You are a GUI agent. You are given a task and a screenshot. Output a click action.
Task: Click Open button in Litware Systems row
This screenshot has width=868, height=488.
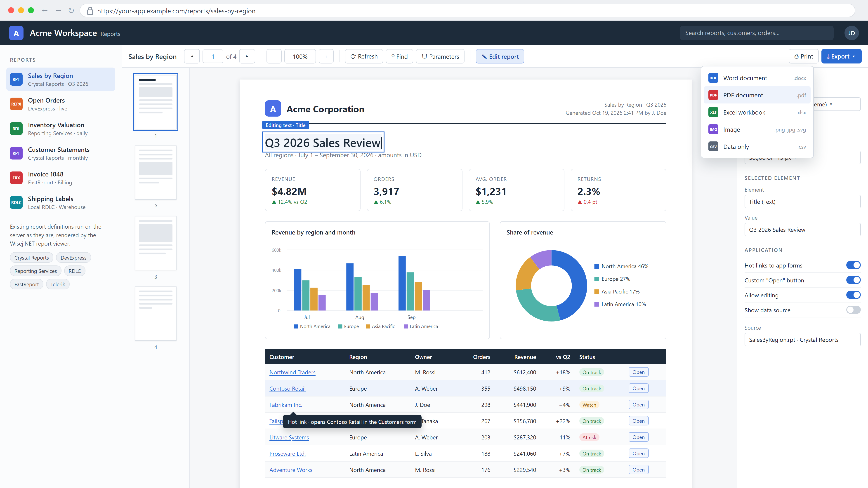point(638,437)
